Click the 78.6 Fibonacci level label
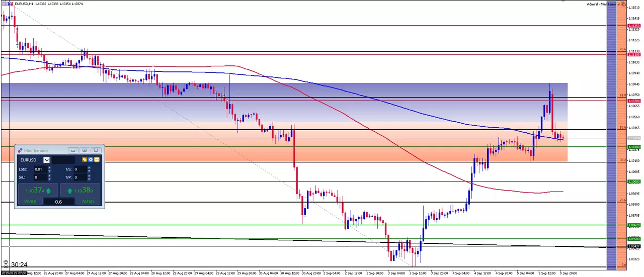 pyautogui.click(x=622, y=49)
